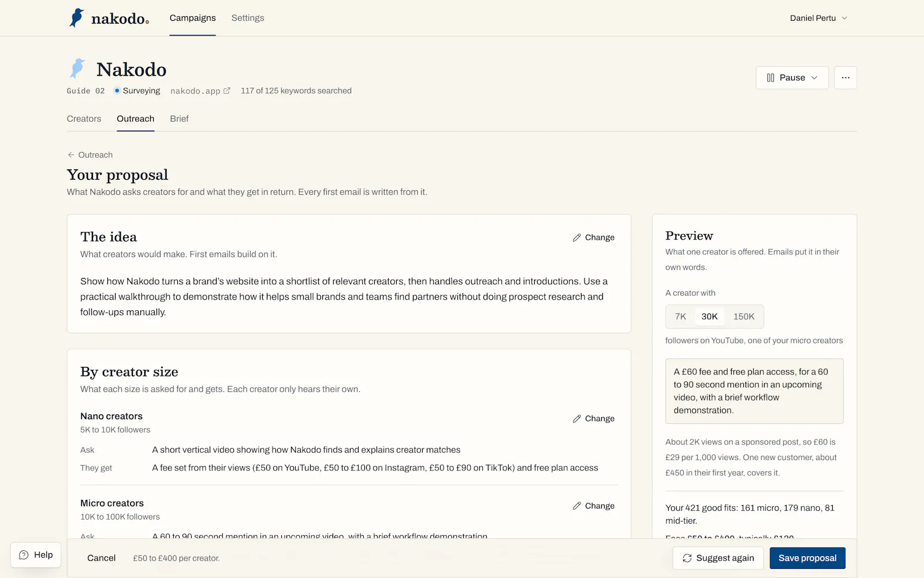
Task: Click the nakodo wordmark in header
Action: [120, 18]
